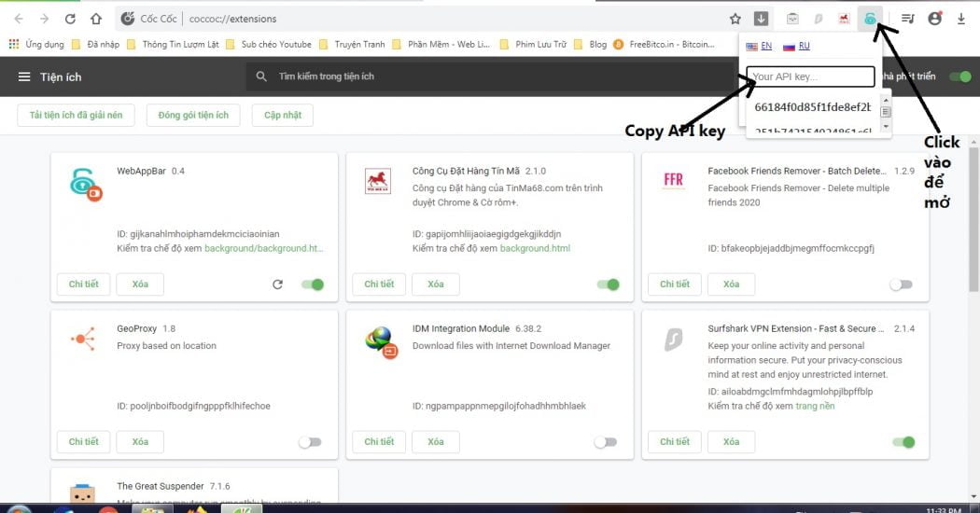Click the API key list scrollbar thumb
Viewport: 980px width, 513px height.
click(x=885, y=112)
